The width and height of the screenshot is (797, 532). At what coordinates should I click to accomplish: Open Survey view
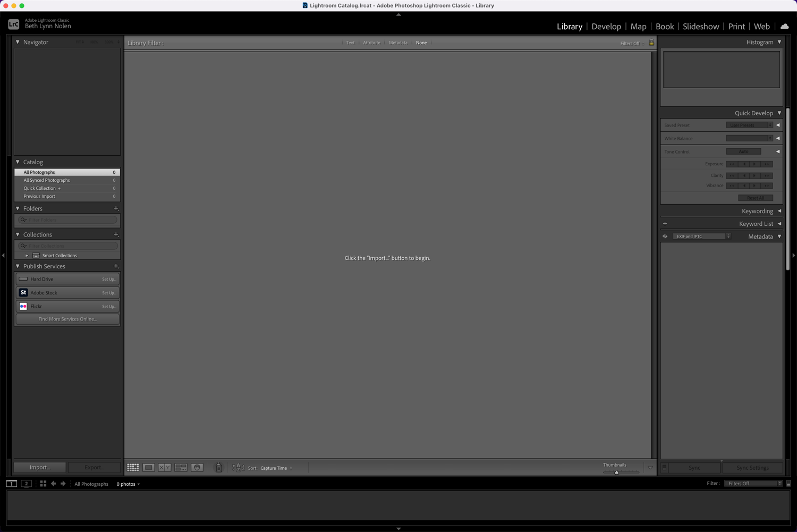181,468
